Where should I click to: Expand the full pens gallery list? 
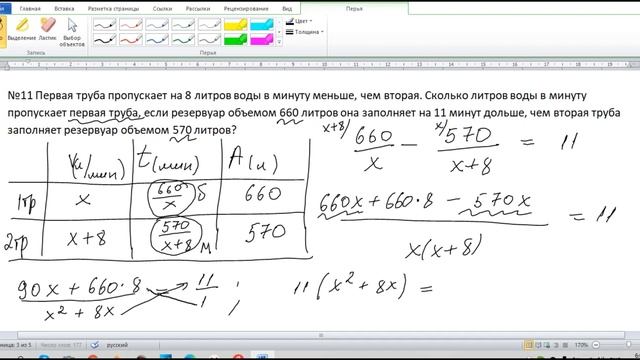tap(279, 42)
